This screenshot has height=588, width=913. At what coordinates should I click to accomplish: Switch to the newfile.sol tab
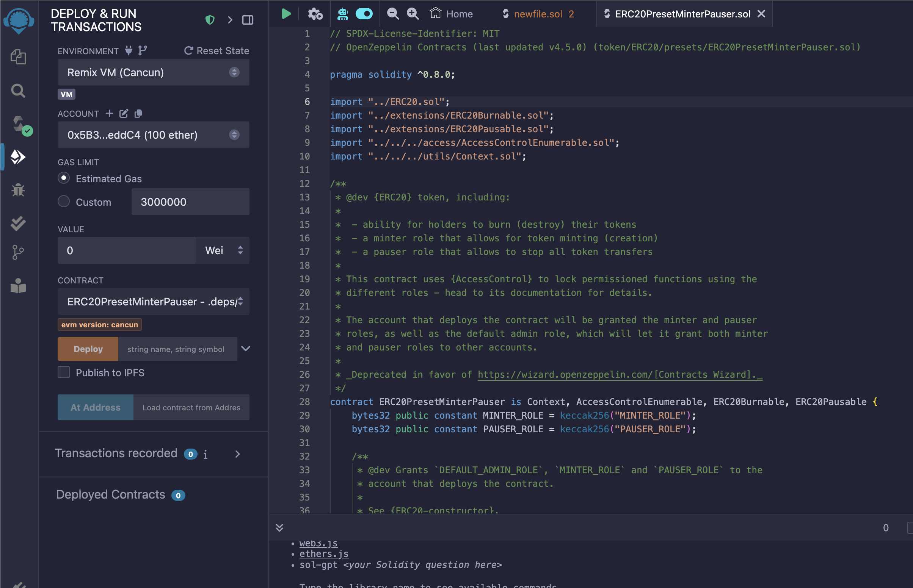[x=538, y=14]
